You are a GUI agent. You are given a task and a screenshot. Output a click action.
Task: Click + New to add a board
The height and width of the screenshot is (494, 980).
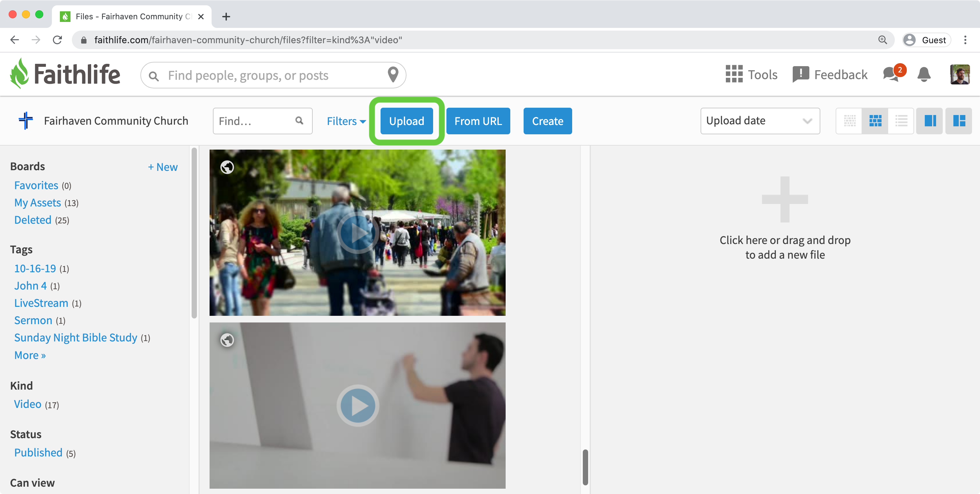[162, 167]
